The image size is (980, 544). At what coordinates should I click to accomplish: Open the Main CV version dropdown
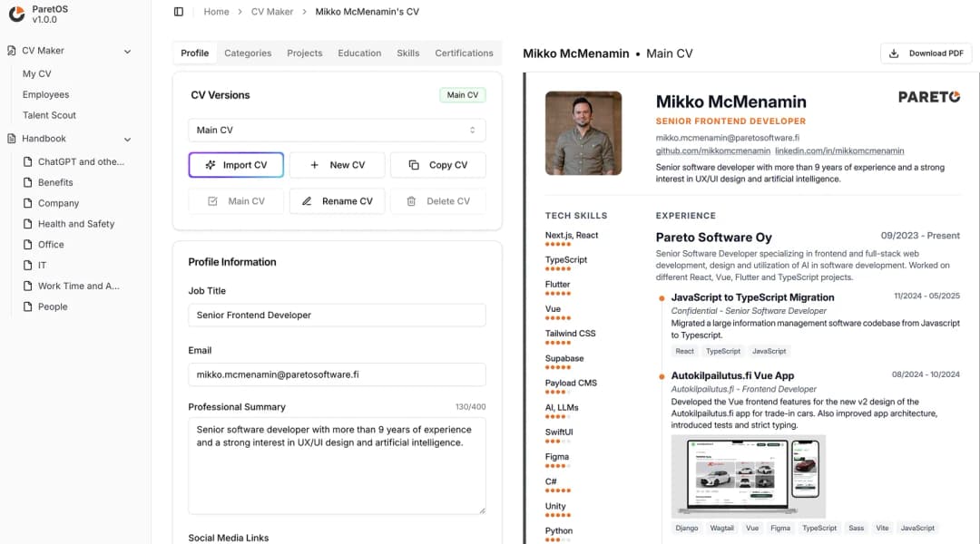pyautogui.click(x=337, y=130)
